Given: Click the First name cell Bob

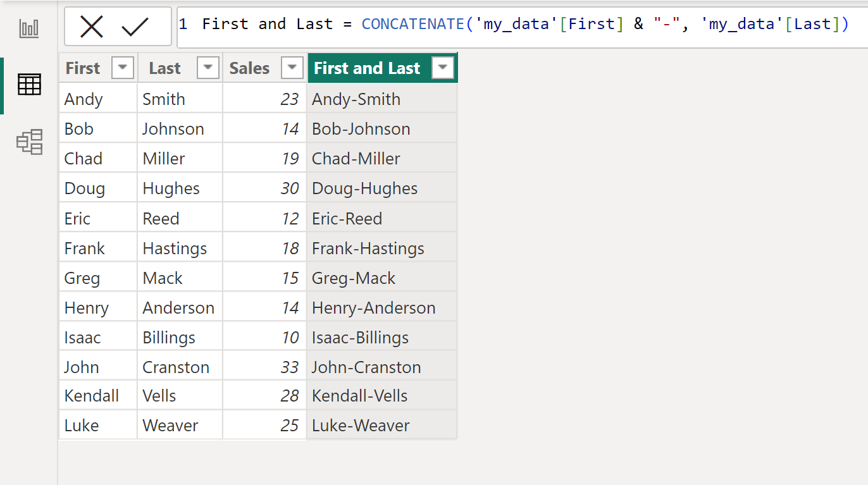Looking at the screenshot, I should pos(98,128).
